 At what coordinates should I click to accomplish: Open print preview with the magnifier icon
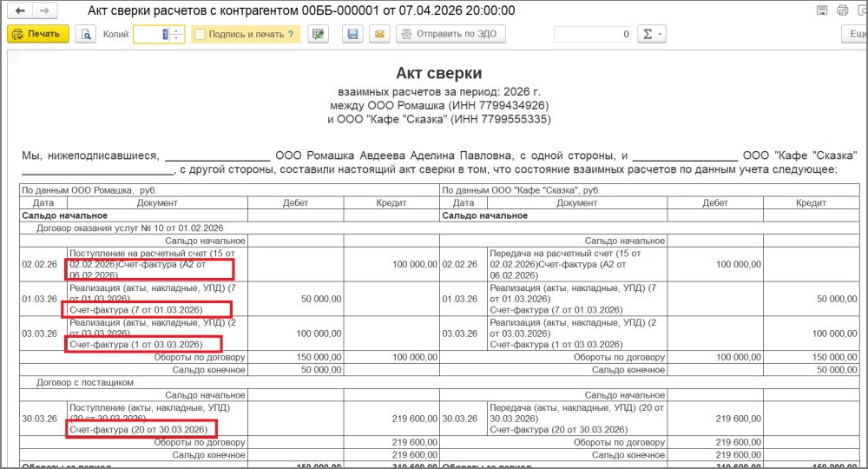(85, 35)
